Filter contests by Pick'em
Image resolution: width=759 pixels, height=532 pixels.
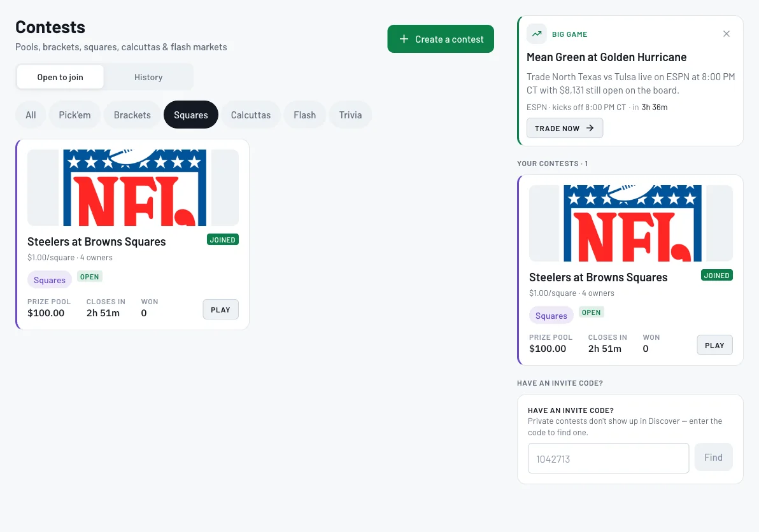tap(74, 115)
